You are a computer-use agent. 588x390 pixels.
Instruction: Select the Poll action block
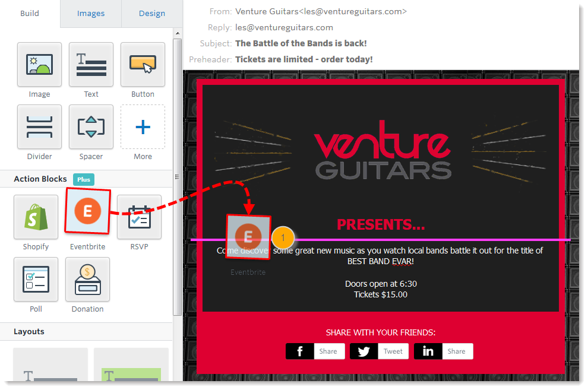click(36, 279)
